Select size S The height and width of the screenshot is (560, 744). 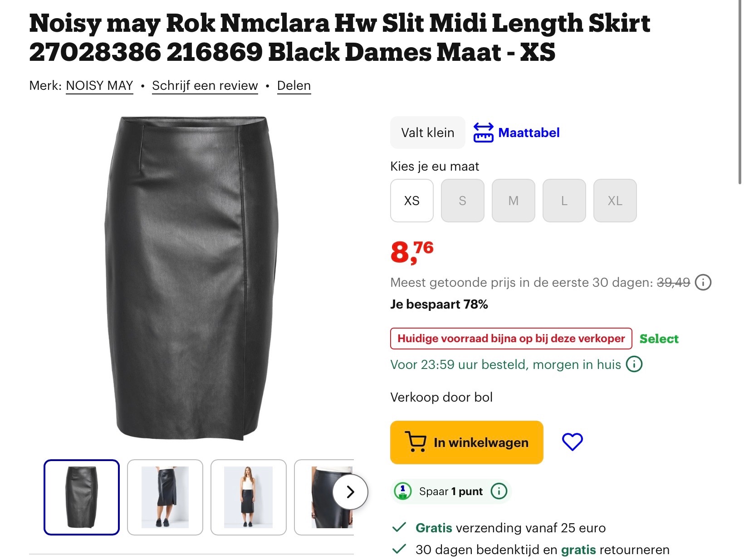click(x=462, y=201)
